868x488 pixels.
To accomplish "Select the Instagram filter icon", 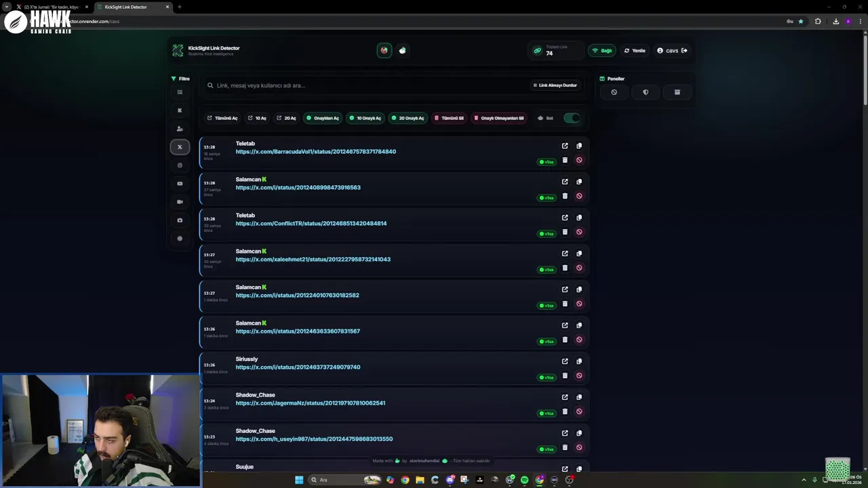I will [180, 165].
